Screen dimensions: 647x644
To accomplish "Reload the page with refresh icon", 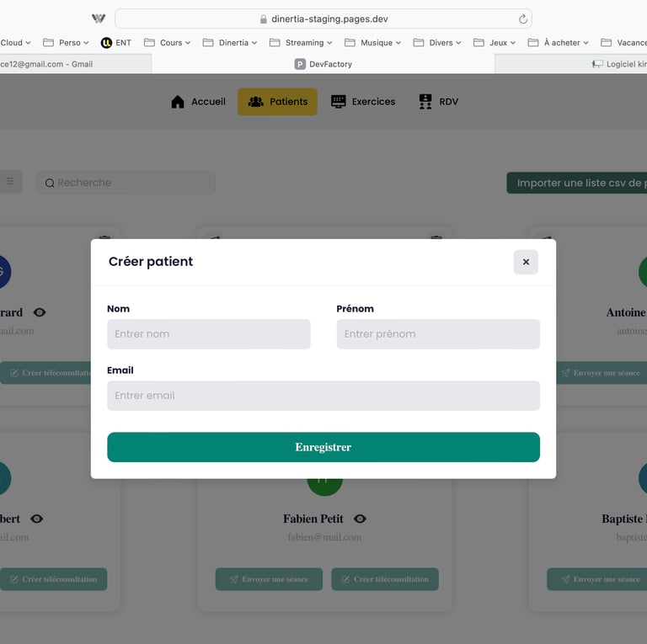I will tap(523, 19).
